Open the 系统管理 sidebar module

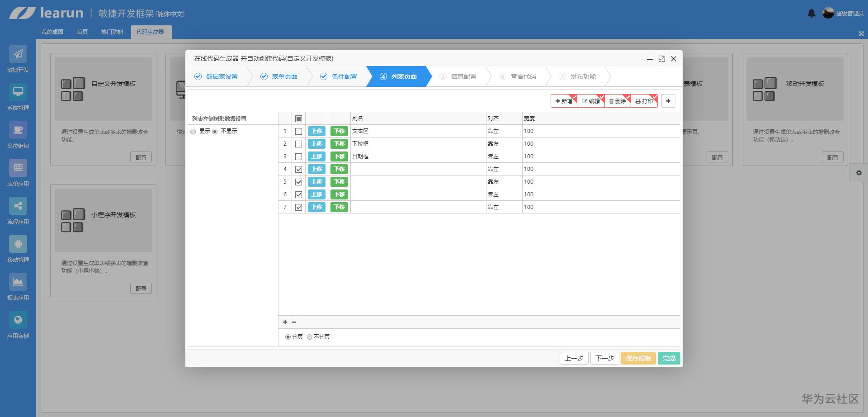tap(18, 97)
